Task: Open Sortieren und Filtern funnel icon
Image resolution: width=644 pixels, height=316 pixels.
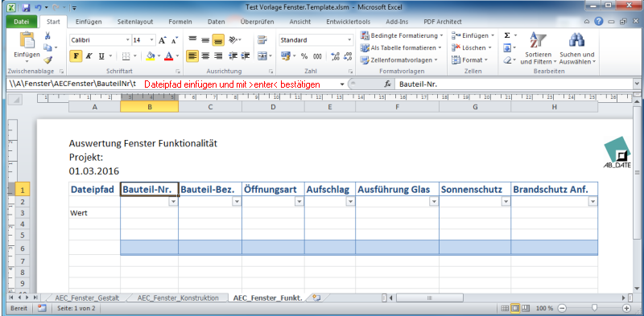Action: pyautogui.click(x=538, y=40)
